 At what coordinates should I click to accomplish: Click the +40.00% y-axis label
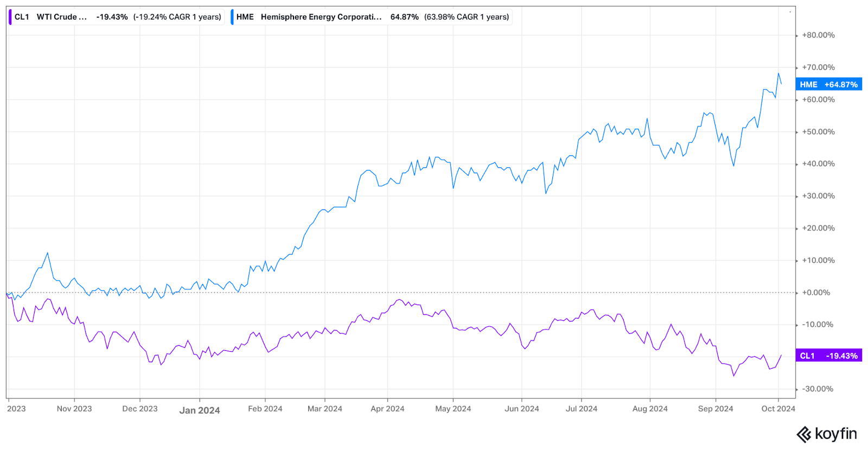pyautogui.click(x=818, y=164)
